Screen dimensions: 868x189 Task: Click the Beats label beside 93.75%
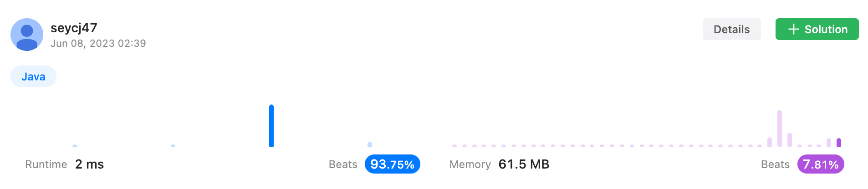(x=343, y=164)
